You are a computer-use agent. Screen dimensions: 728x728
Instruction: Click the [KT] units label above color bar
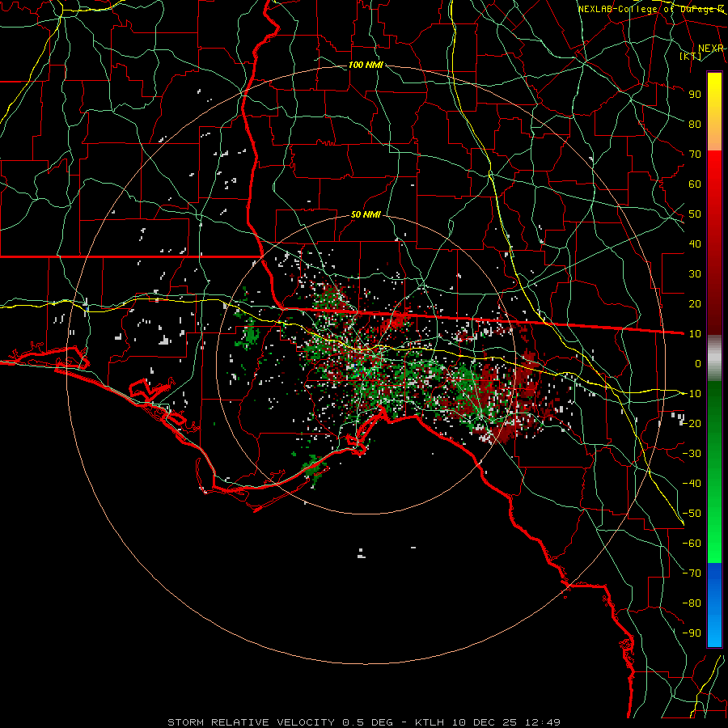click(x=691, y=56)
